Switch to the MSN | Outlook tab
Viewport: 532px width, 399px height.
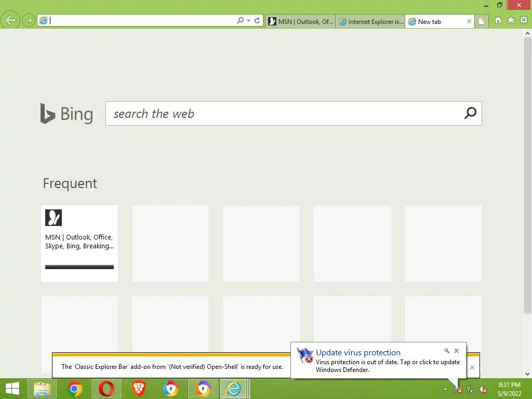pos(301,21)
